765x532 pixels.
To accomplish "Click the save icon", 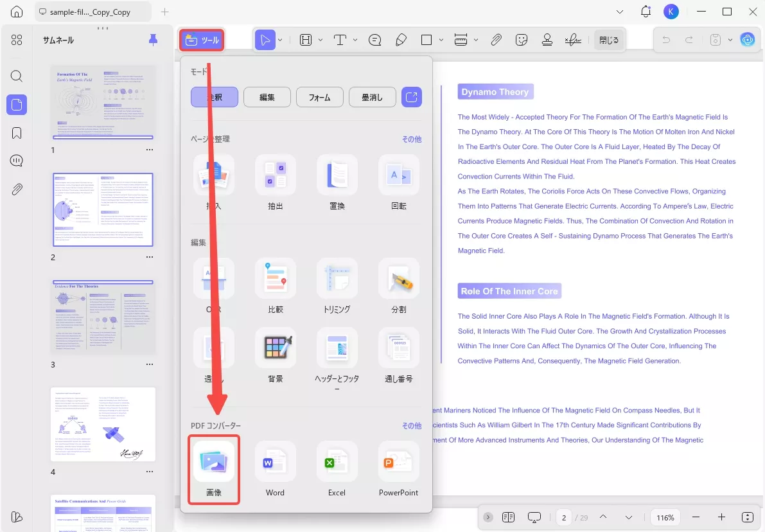I will pos(716,40).
